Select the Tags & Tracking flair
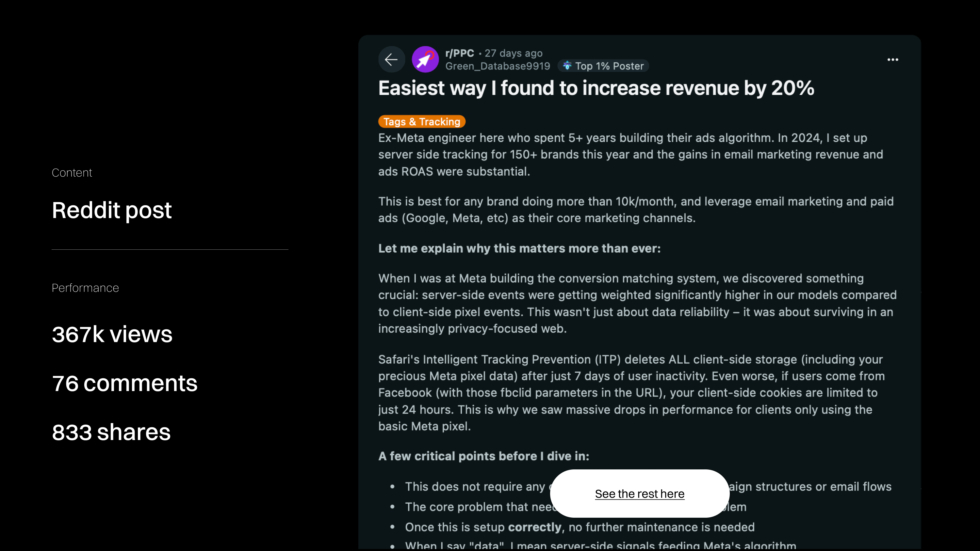The image size is (980, 551). click(x=421, y=122)
